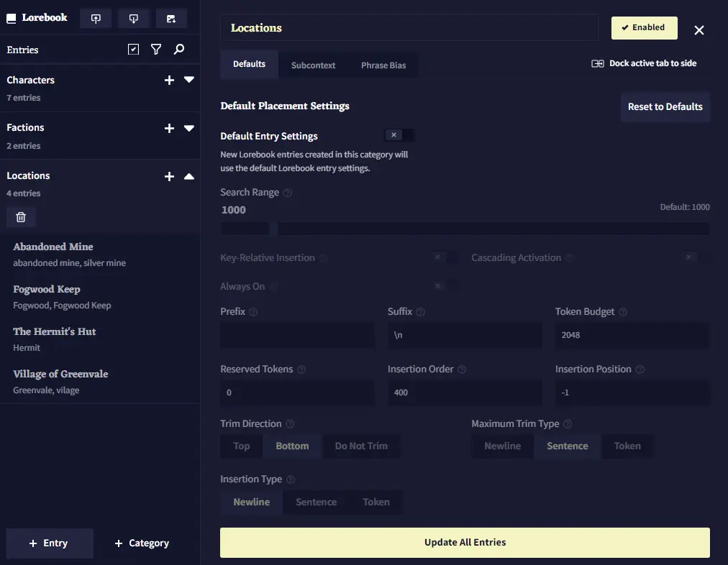The image size is (728, 565).
Task: Add new entry to Factions with plus
Action: pyautogui.click(x=169, y=128)
